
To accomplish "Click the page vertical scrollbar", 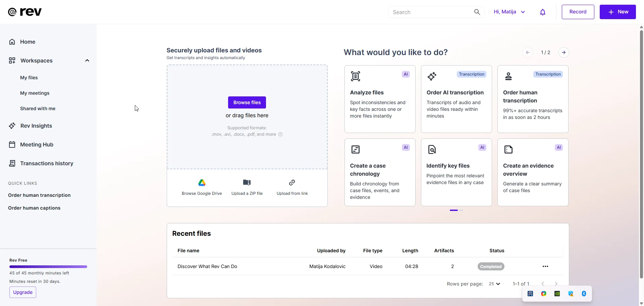I will coord(641,155).
